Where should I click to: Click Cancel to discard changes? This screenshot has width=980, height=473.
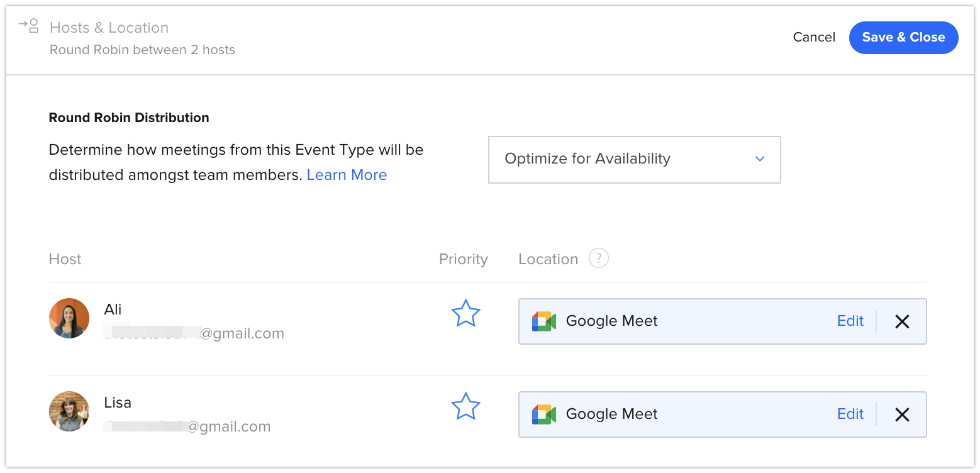click(814, 37)
